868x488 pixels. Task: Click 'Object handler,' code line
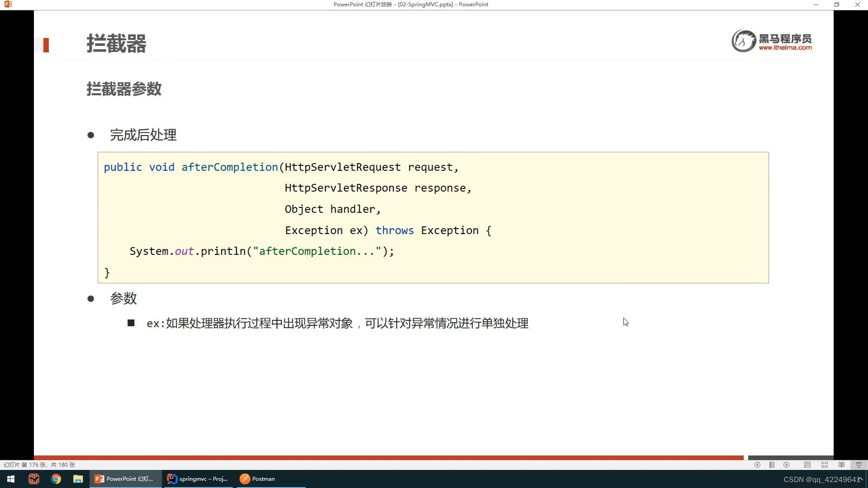[333, 209]
